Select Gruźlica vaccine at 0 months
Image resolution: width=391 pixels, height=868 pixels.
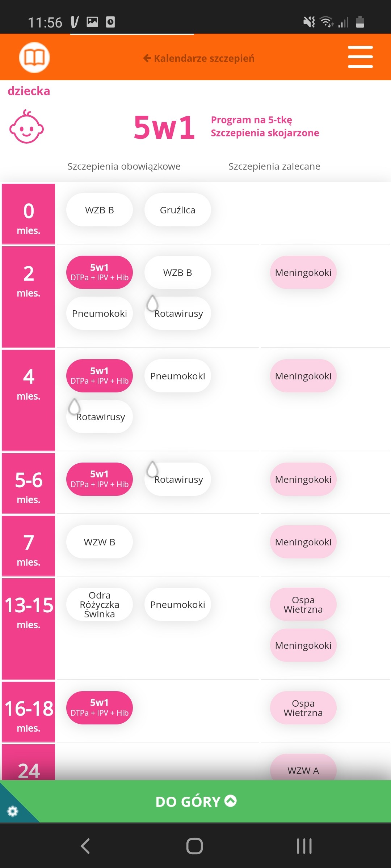tap(177, 210)
